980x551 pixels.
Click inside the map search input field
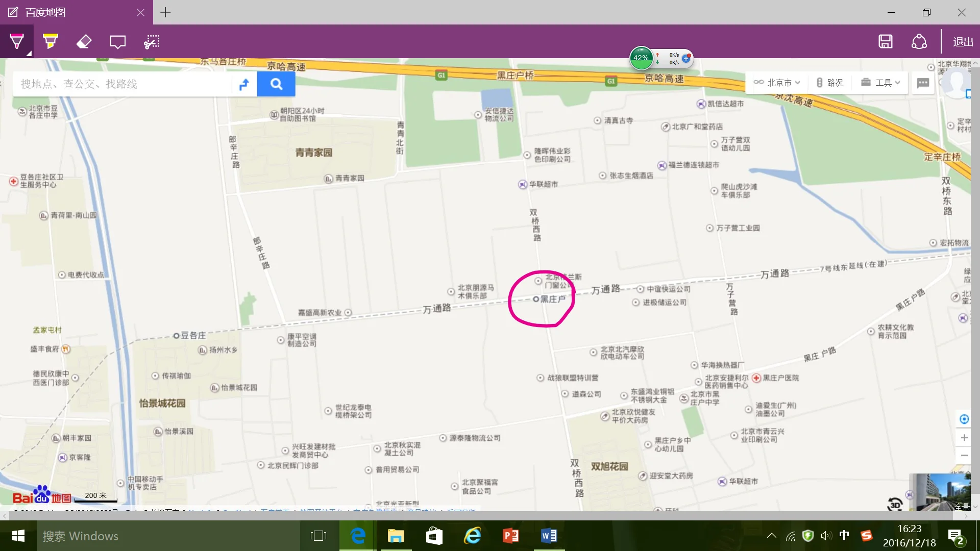(x=122, y=84)
